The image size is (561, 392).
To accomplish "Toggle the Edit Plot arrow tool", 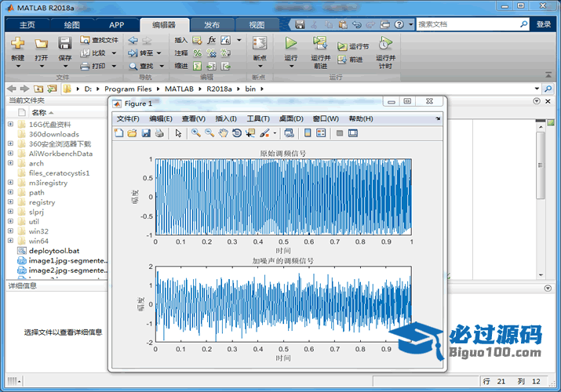I will tap(178, 133).
